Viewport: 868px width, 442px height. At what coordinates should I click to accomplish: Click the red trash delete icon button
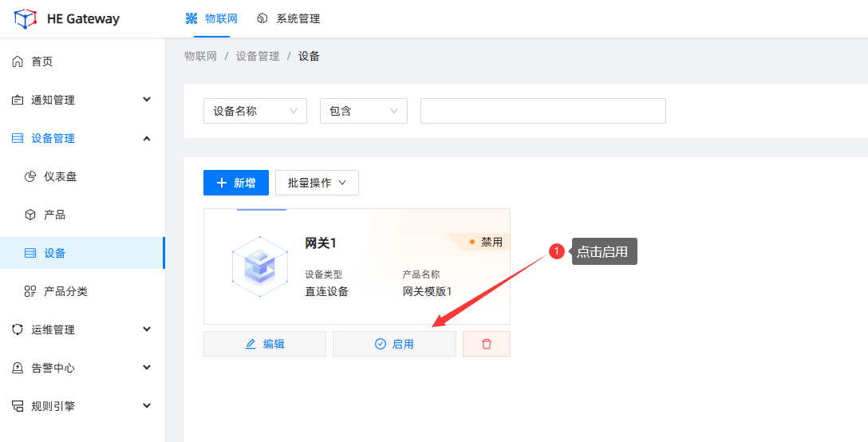(487, 344)
